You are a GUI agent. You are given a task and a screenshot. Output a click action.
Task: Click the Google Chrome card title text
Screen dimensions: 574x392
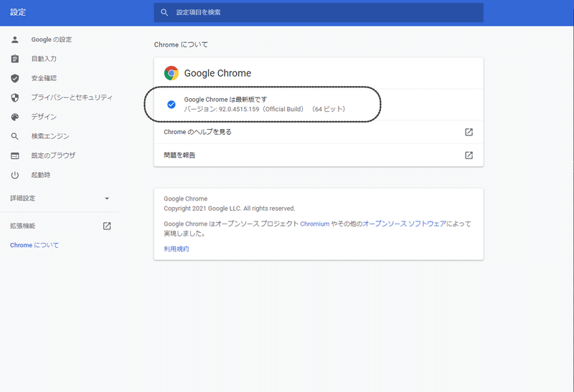click(x=217, y=73)
